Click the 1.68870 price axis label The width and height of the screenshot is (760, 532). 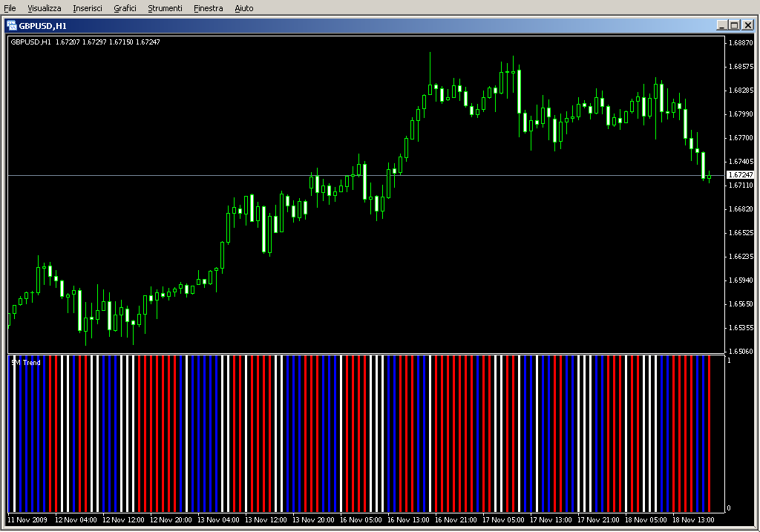click(x=741, y=43)
